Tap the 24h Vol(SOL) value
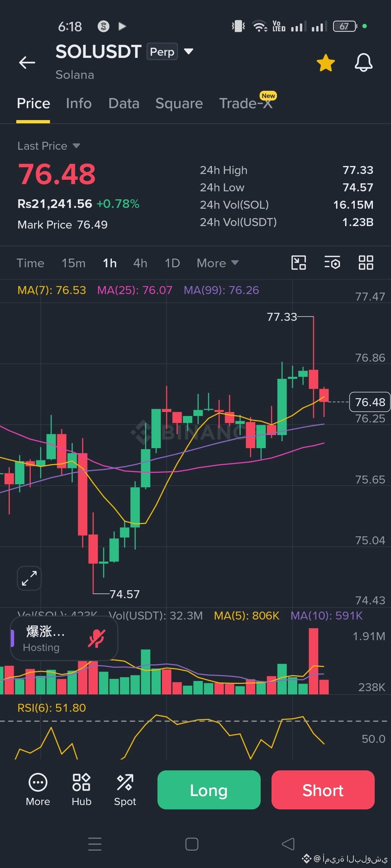The width and height of the screenshot is (391, 868). point(353,205)
